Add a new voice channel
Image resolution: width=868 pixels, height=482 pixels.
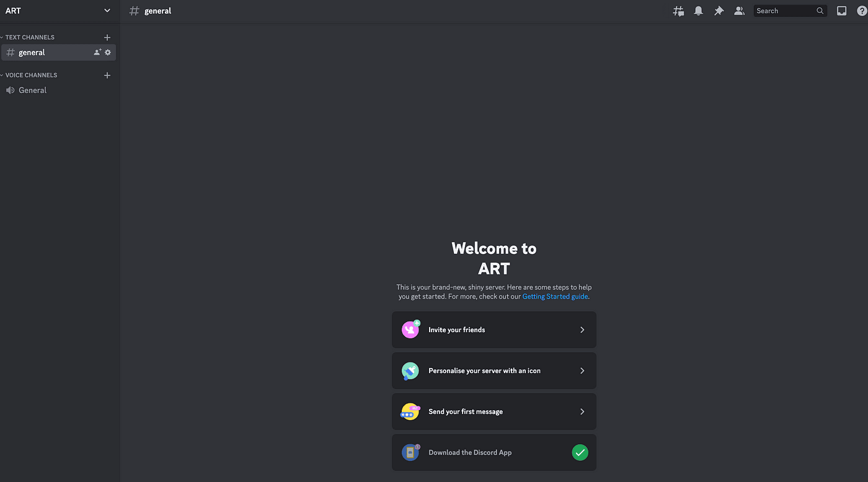coord(107,75)
